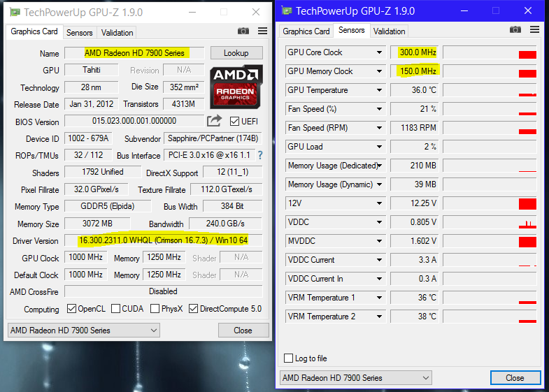Open the GPU Core Clock sensor dropdown
The image size is (549, 392).
[x=379, y=52]
